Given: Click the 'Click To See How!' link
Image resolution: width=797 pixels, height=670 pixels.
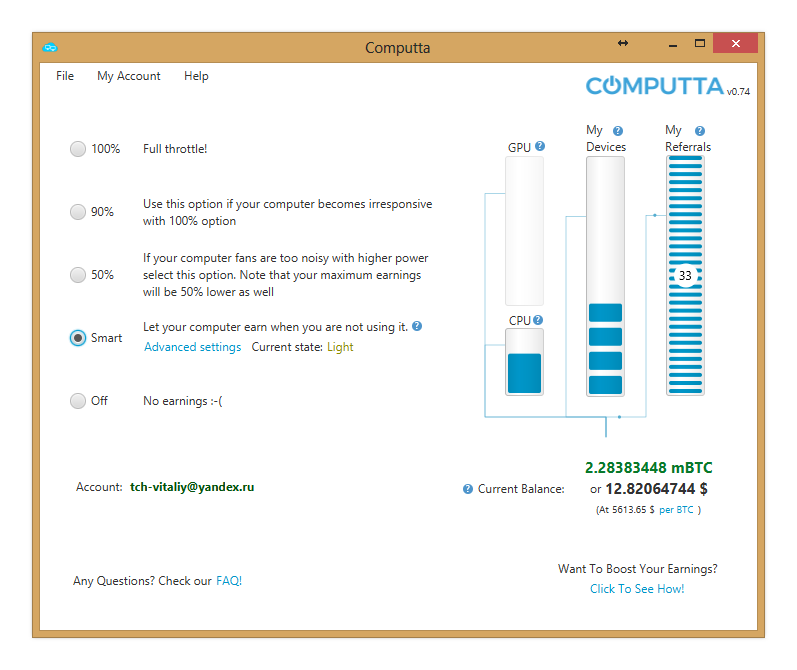Looking at the screenshot, I should 637,589.
